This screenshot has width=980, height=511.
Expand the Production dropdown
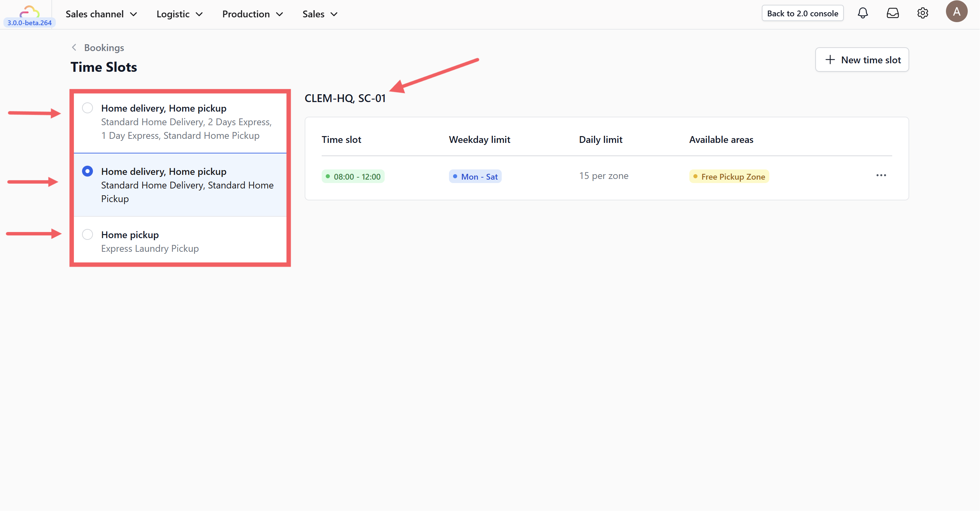pos(253,14)
